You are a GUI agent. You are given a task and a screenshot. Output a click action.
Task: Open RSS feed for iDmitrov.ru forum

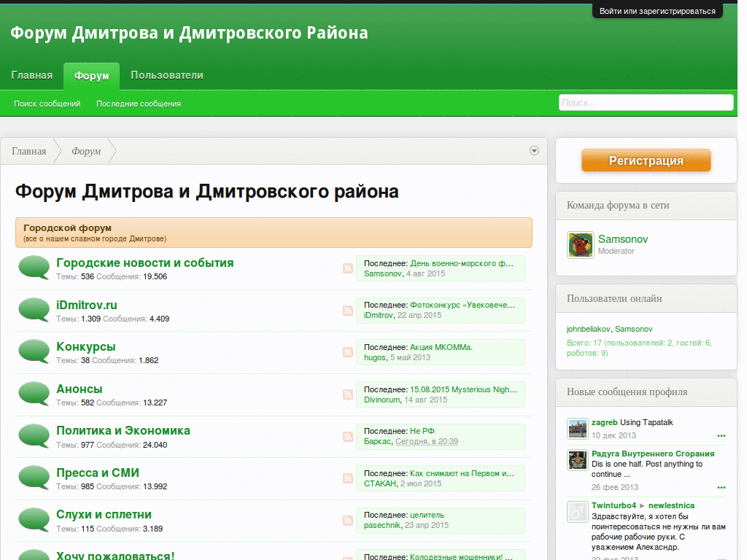[348, 311]
